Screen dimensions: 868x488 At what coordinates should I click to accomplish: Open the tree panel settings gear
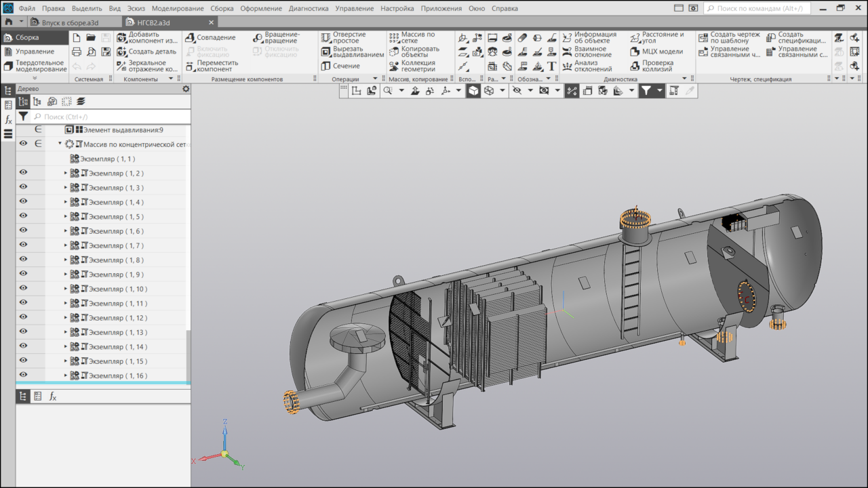point(186,89)
